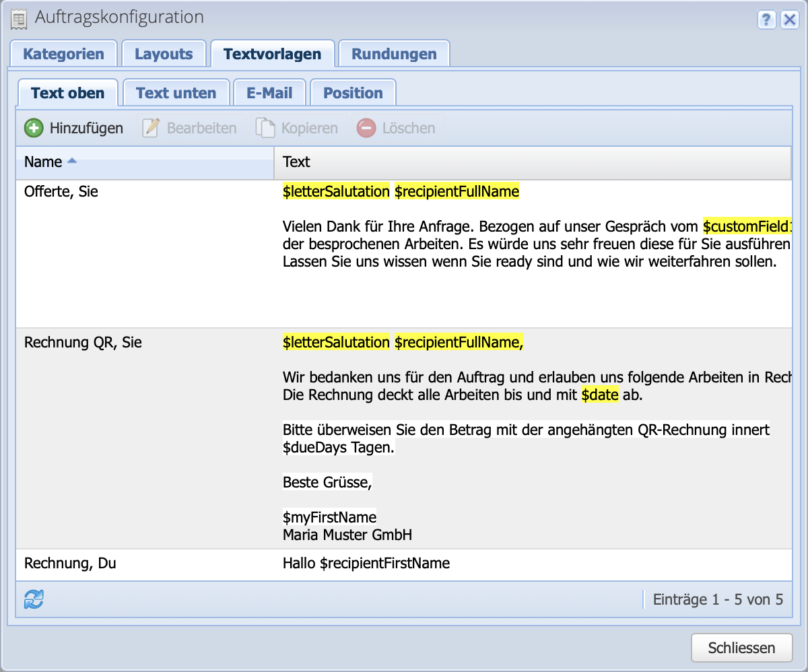Open help via the question mark icon

click(x=766, y=20)
